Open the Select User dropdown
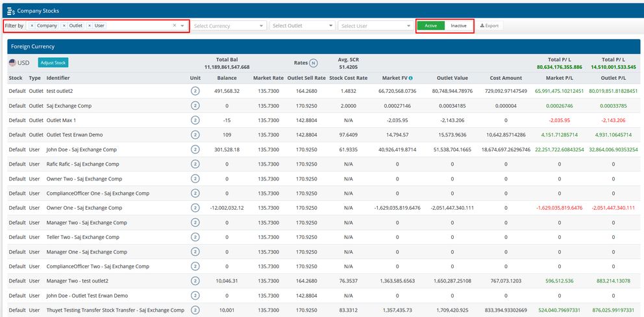This screenshot has height=317, width=644. [x=375, y=25]
